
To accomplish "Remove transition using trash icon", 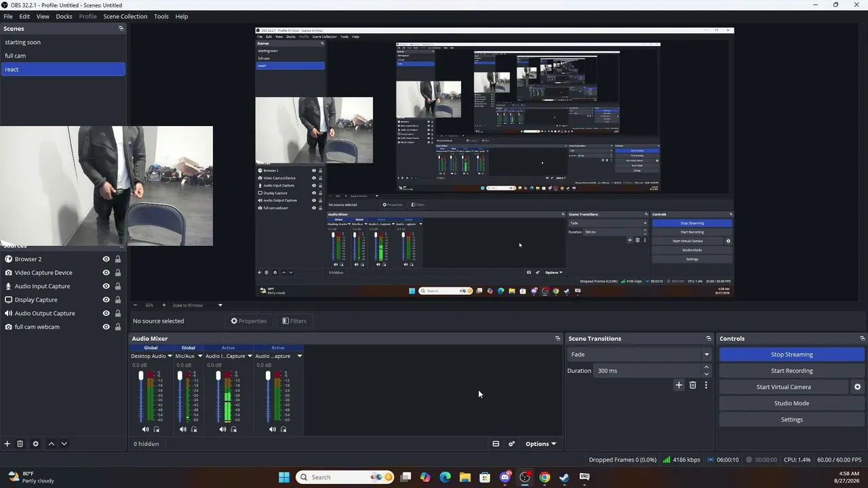I will [692, 385].
